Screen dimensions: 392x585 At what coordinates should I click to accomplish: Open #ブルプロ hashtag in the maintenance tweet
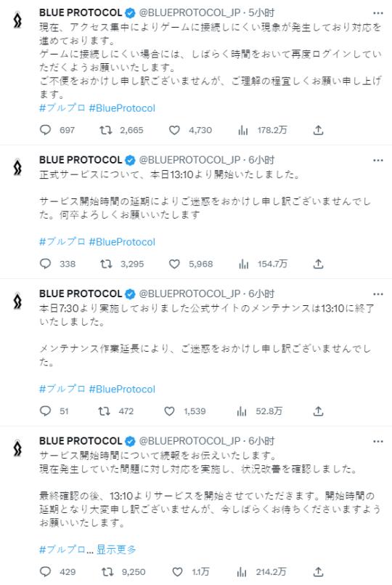(62, 389)
